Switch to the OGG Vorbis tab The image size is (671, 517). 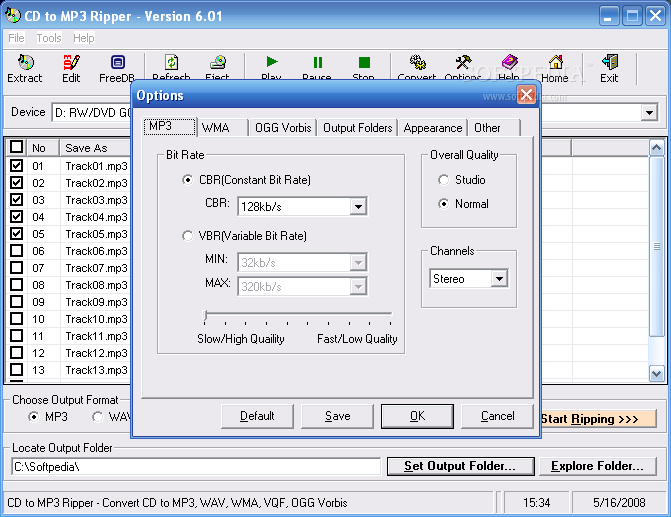283,128
